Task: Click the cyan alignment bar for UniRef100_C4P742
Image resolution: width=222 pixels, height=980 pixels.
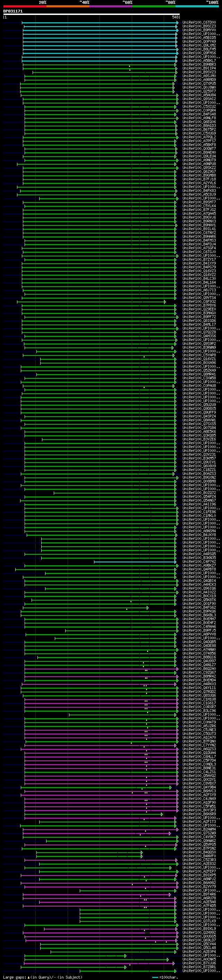Action: [x=135, y=562]
